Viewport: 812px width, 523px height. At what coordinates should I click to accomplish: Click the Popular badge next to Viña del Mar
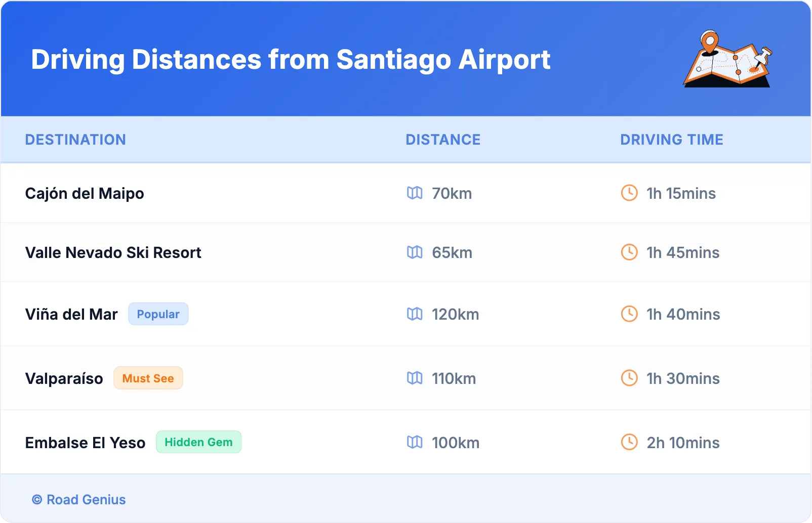point(158,314)
